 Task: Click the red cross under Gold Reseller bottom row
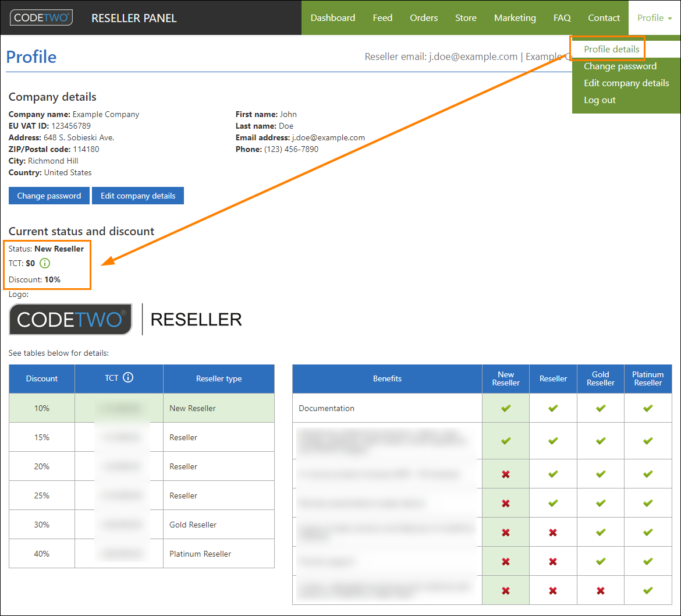[600, 590]
